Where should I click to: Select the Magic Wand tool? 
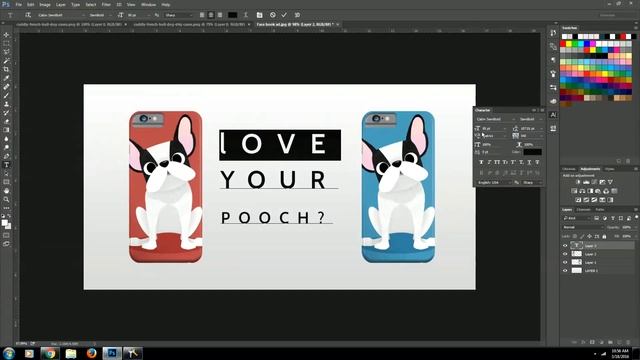tap(6, 61)
